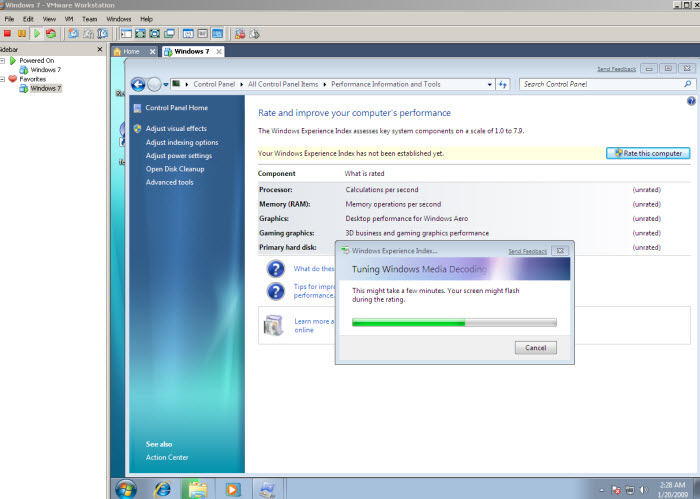Click the blue Back arrow in Control Panel
The height and width of the screenshot is (499, 700).
[x=138, y=84]
